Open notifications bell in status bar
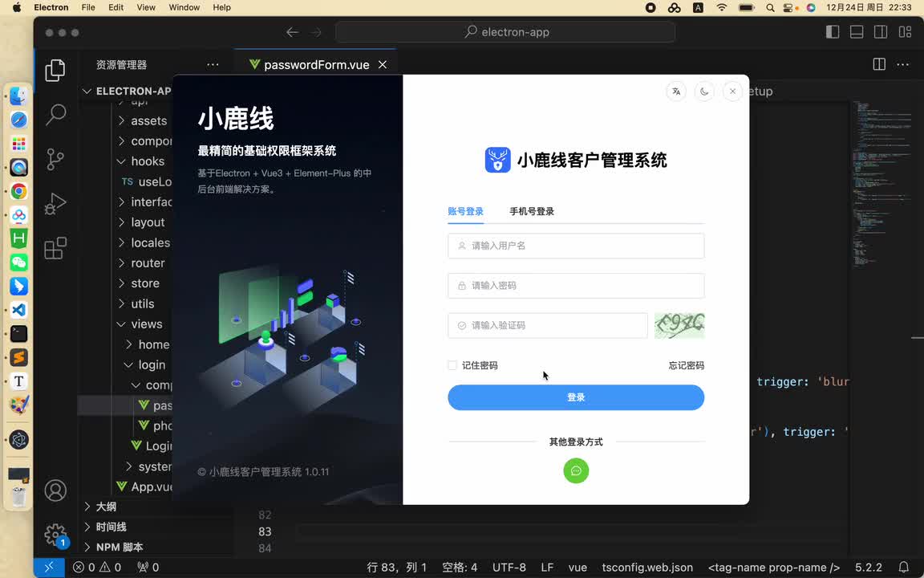This screenshot has width=924, height=578. [x=903, y=568]
